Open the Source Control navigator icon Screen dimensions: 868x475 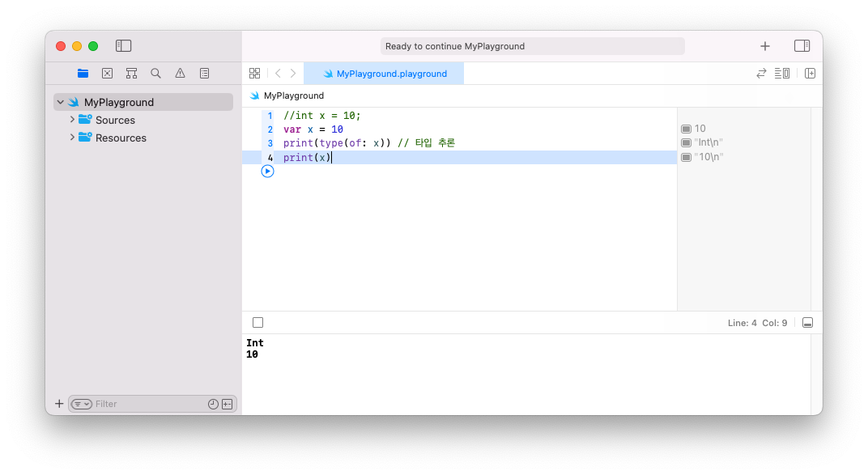[108, 73]
